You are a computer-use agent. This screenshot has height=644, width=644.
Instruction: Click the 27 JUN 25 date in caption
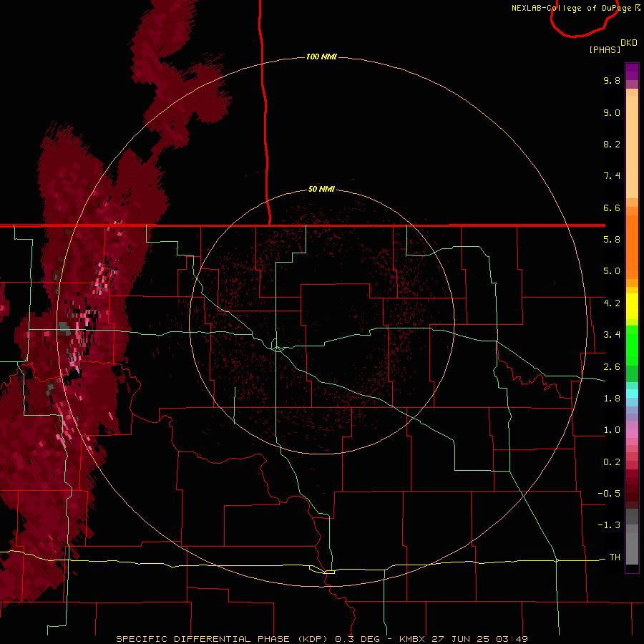(x=462, y=639)
